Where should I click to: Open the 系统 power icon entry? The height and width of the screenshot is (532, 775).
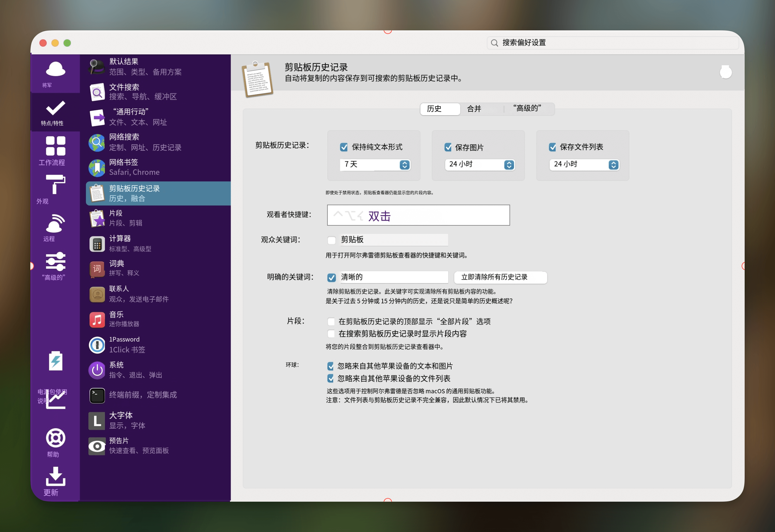click(x=97, y=370)
